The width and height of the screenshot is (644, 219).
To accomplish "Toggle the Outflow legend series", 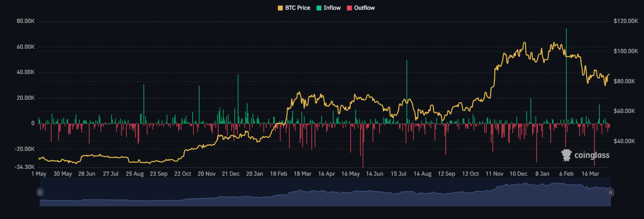I will (361, 8).
